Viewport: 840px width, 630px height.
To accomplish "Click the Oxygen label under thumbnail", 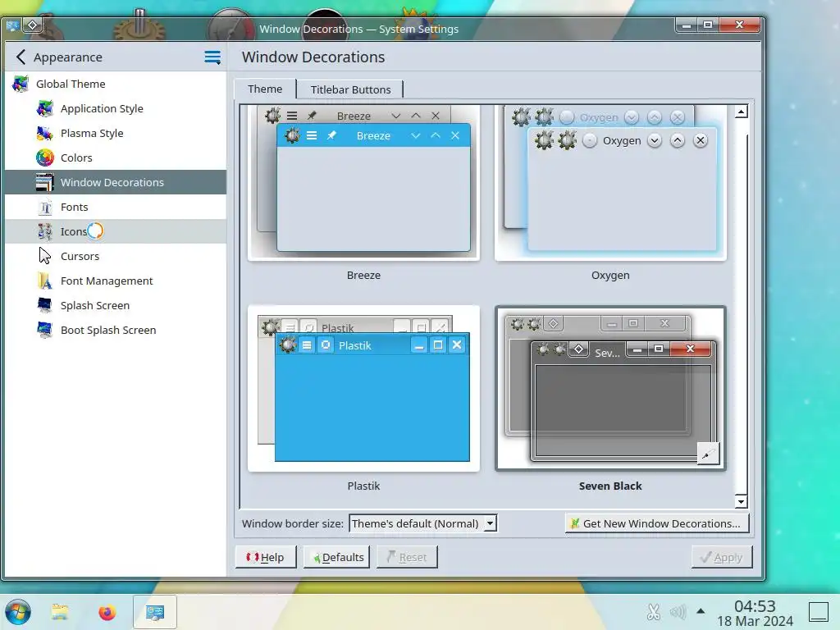I will (610, 276).
